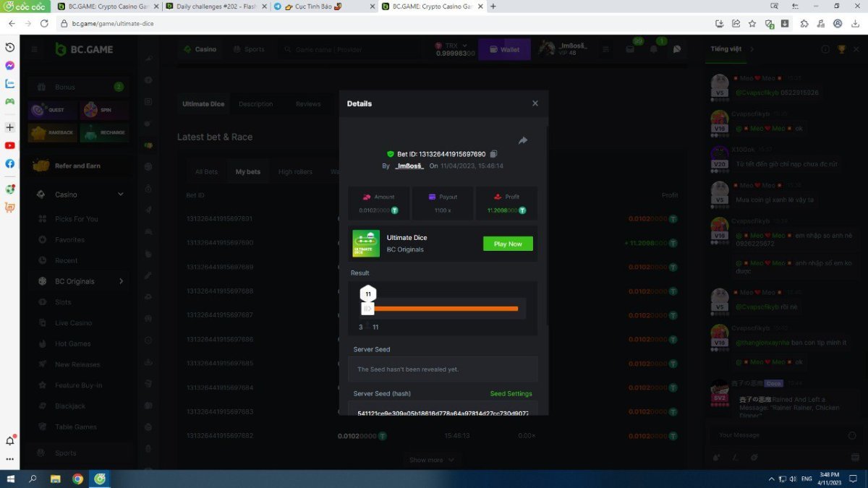Open YouTube from the browser sidebar
This screenshot has height=488, width=868.
[10, 145]
